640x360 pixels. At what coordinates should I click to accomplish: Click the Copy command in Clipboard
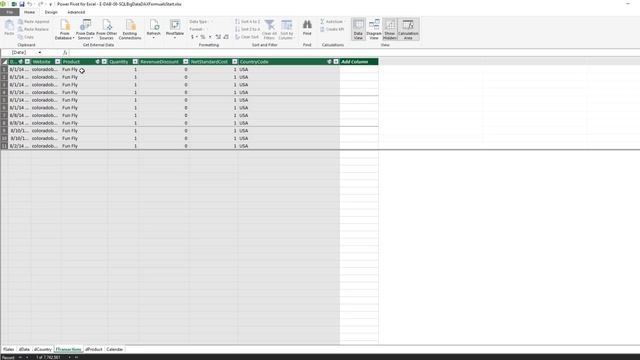tap(26, 37)
